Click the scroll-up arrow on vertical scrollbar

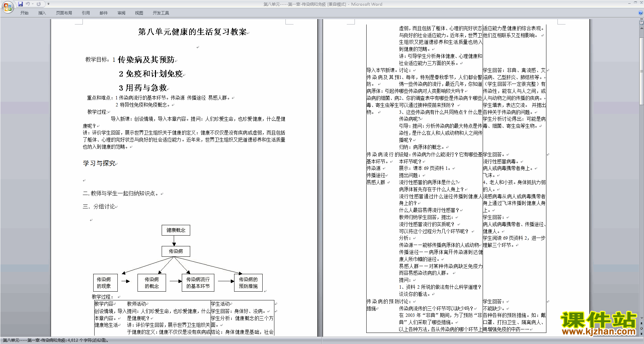pyautogui.click(x=642, y=28)
